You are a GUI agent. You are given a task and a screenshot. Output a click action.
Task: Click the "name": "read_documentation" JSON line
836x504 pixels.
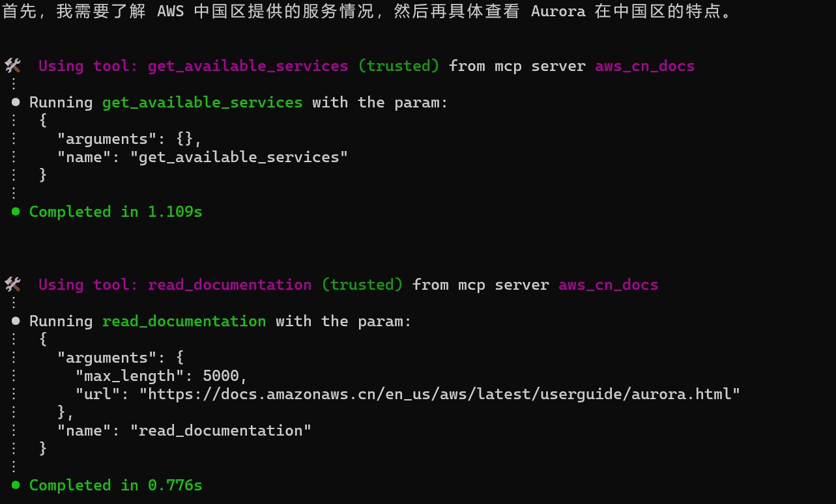184,430
